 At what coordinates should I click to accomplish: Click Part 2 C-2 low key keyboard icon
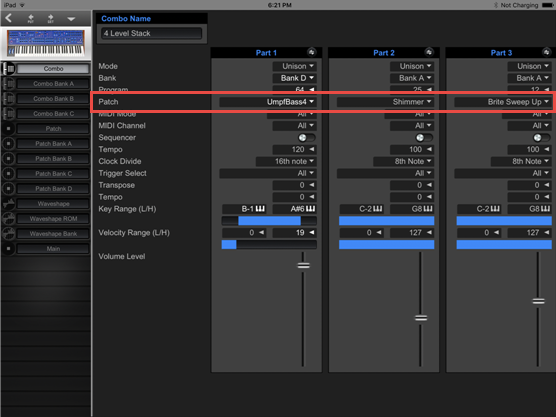(378, 209)
